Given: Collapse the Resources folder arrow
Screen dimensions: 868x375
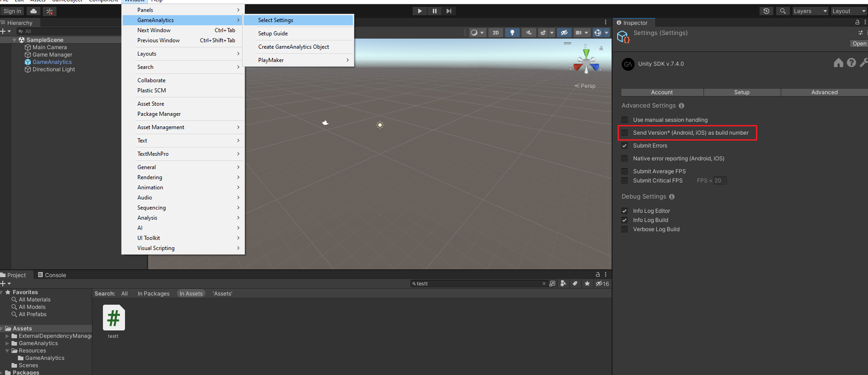Looking at the screenshot, I should click(x=7, y=351).
